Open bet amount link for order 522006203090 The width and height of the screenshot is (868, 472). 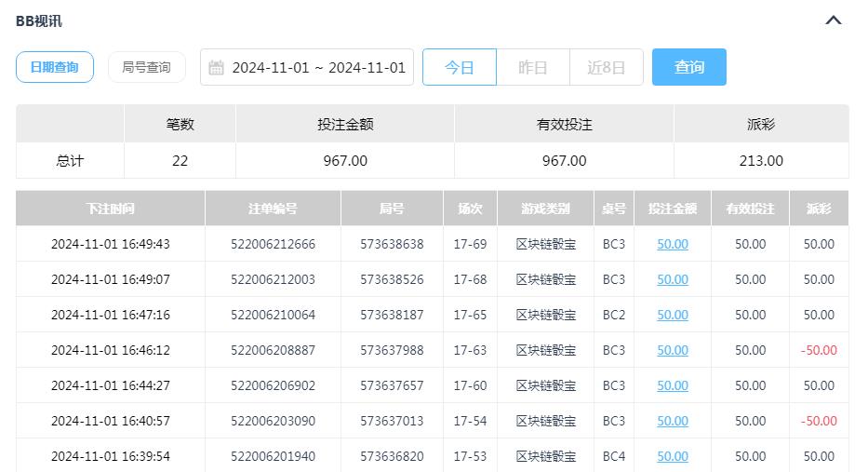coord(673,421)
